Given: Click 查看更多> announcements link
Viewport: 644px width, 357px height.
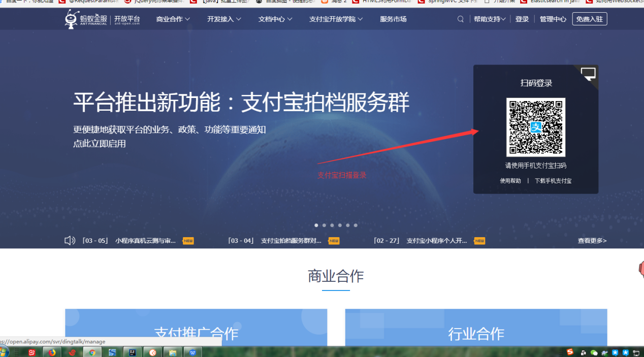Looking at the screenshot, I should pos(592,241).
